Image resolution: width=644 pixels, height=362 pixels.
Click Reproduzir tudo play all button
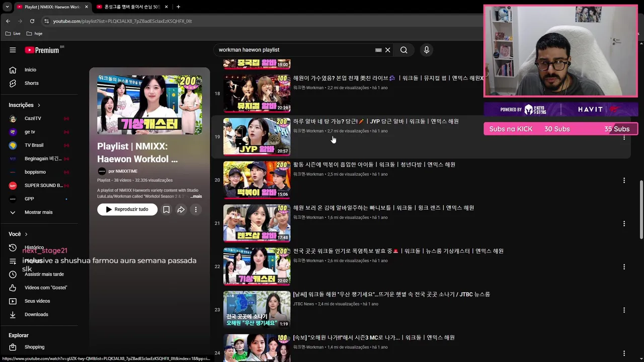[x=127, y=209]
